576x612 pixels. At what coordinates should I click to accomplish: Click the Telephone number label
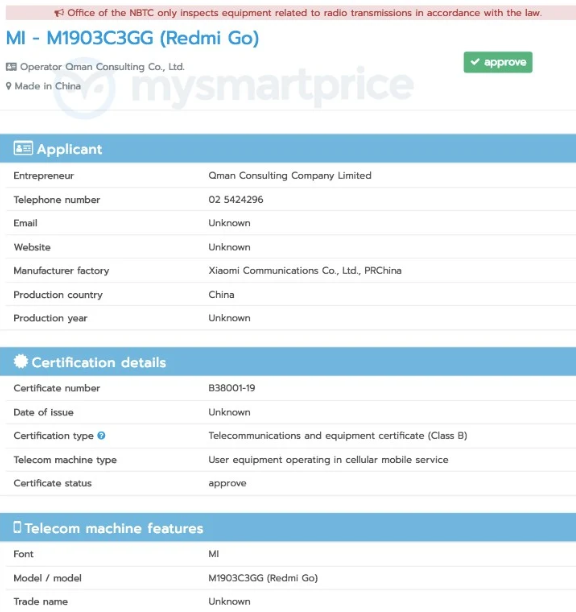point(57,199)
